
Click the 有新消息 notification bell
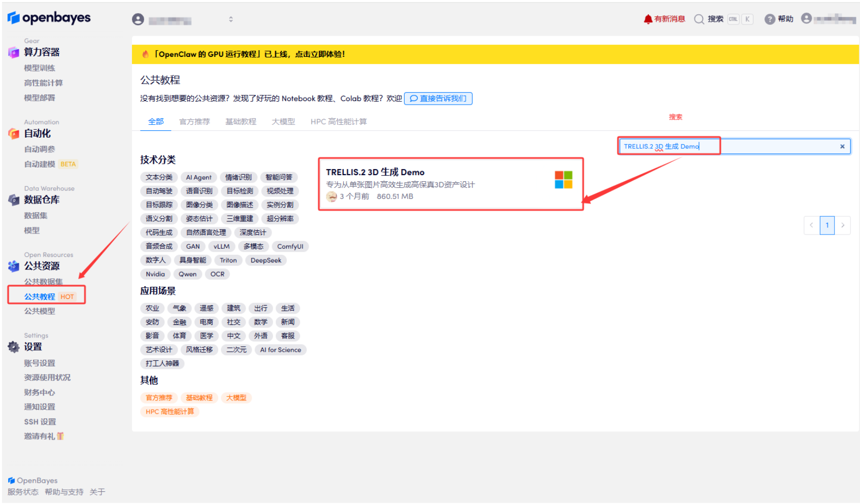(648, 19)
